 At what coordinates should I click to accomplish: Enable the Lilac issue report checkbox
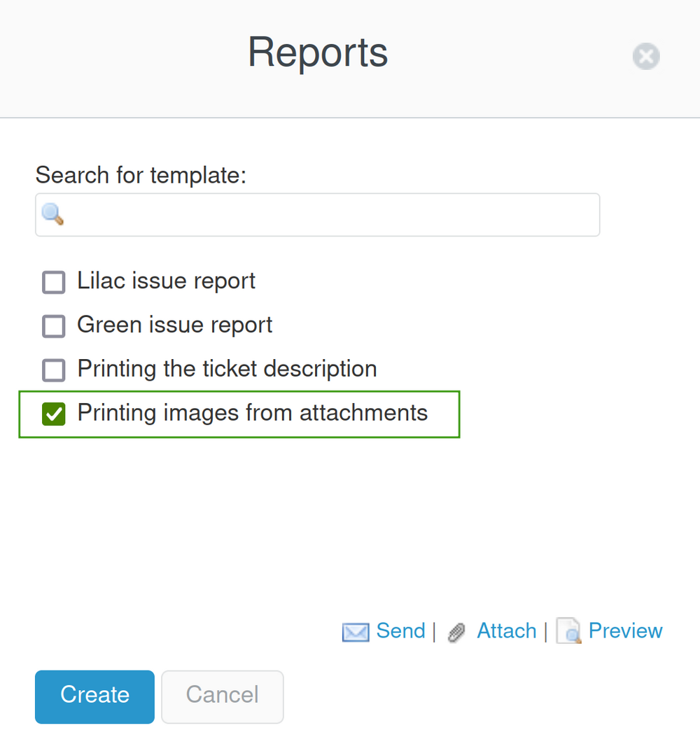(x=54, y=282)
